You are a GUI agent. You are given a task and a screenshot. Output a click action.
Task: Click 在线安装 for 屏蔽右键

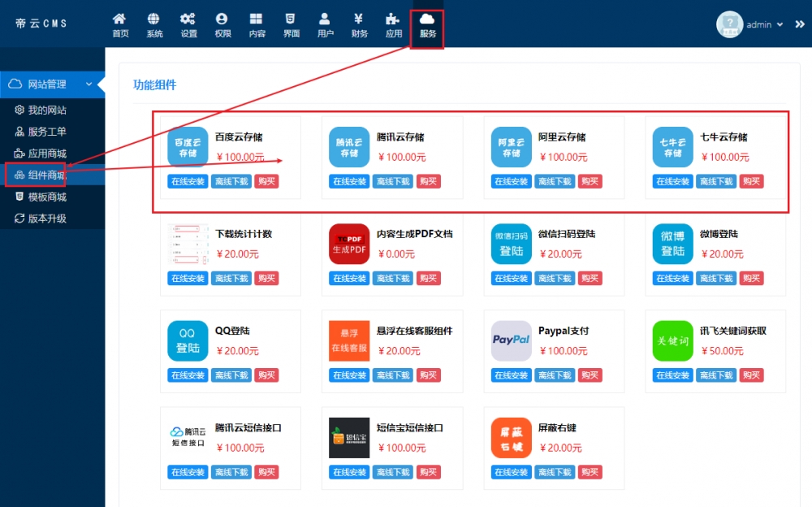click(511, 472)
